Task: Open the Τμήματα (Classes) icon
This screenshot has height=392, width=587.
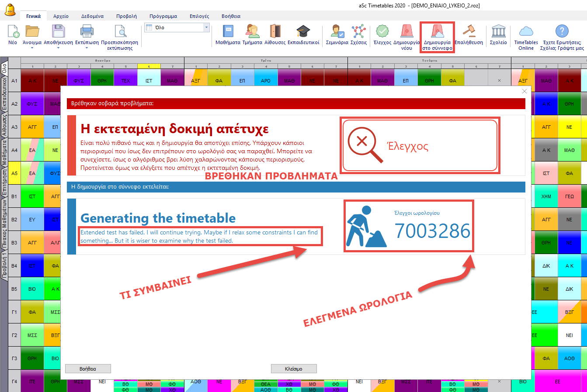Action: pyautogui.click(x=252, y=32)
